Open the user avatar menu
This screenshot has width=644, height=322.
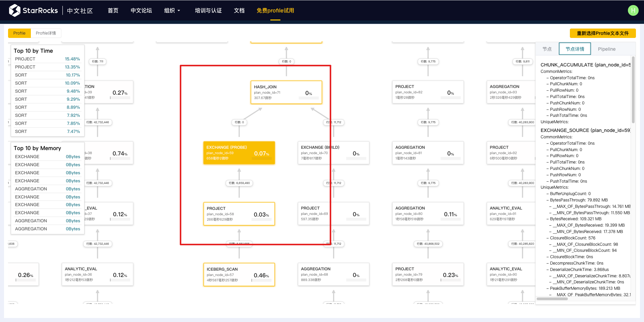(633, 10)
